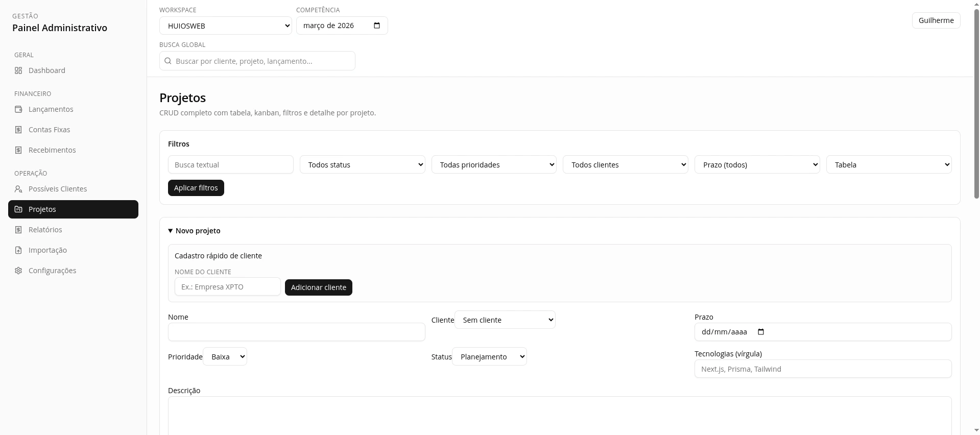Screen dimensions: 980x435
Task: Expand the Todos status filter dropdown
Action: [362, 164]
